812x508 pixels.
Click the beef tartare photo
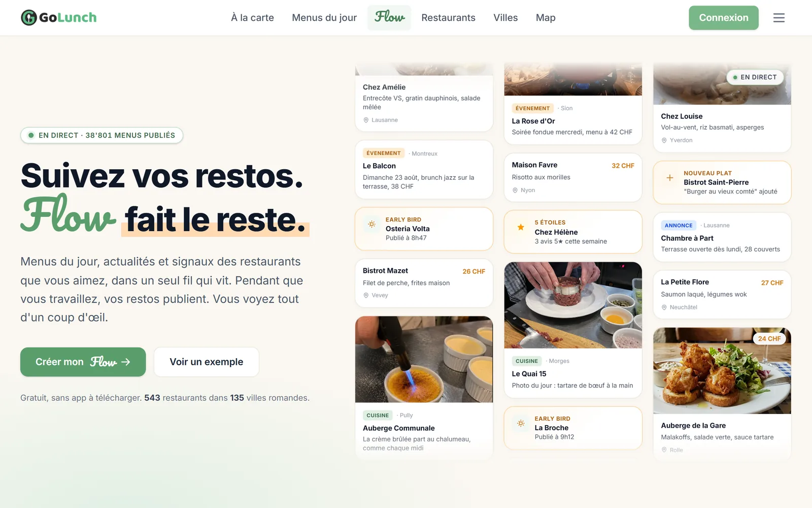pos(573,305)
